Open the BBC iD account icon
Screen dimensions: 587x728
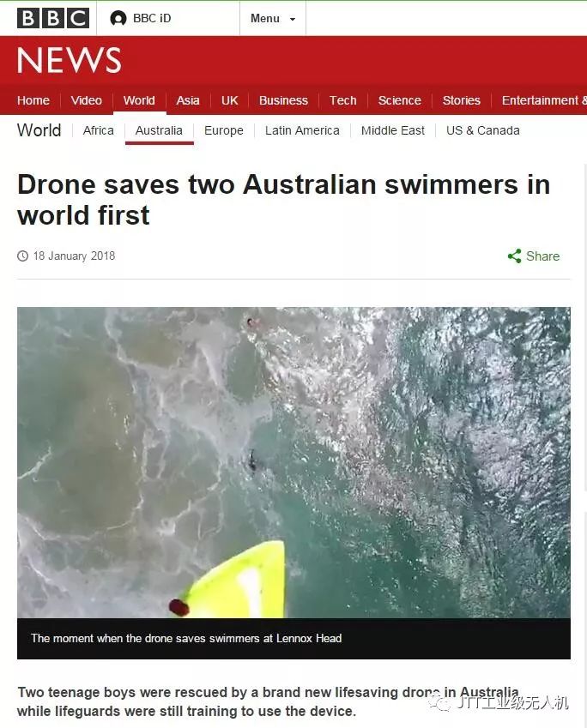coord(118,19)
